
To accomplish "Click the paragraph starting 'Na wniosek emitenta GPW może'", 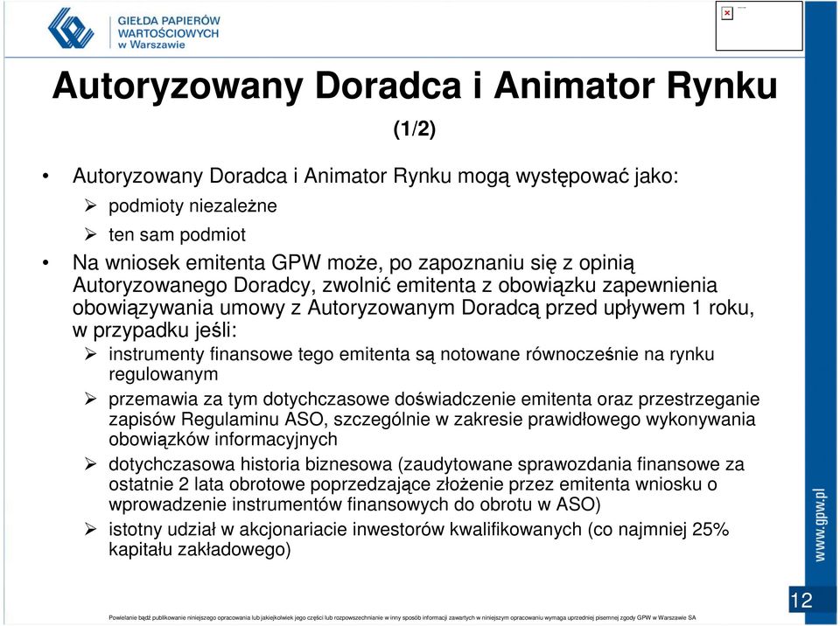I will [x=414, y=296].
